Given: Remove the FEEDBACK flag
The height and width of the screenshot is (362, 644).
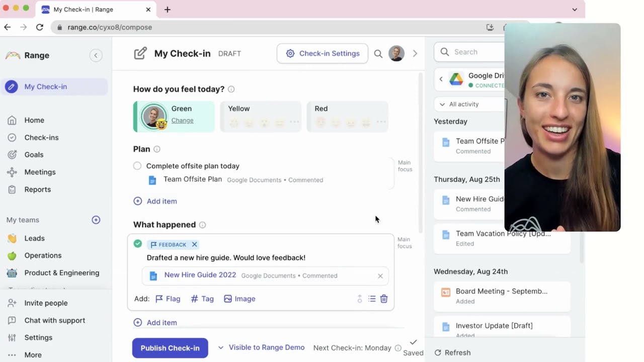Looking at the screenshot, I should 194,244.
